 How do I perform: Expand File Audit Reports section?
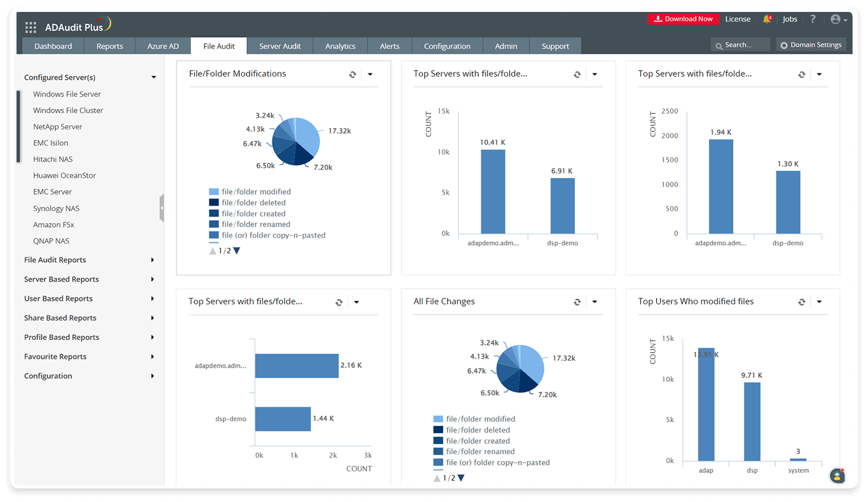coord(153,260)
